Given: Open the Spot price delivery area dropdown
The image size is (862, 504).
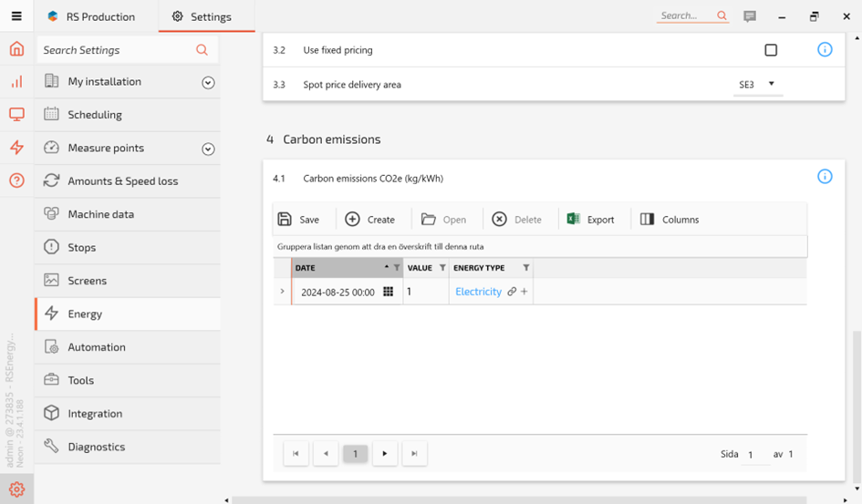Looking at the screenshot, I should (757, 85).
